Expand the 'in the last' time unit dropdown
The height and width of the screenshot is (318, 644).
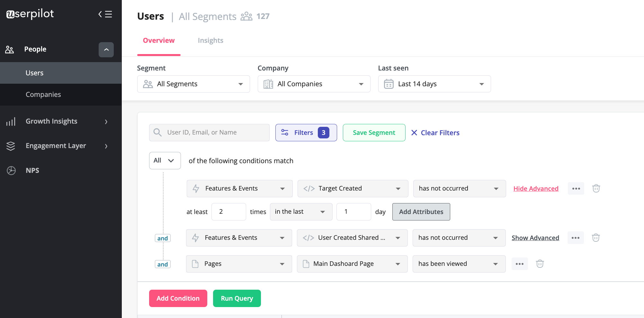pos(301,211)
